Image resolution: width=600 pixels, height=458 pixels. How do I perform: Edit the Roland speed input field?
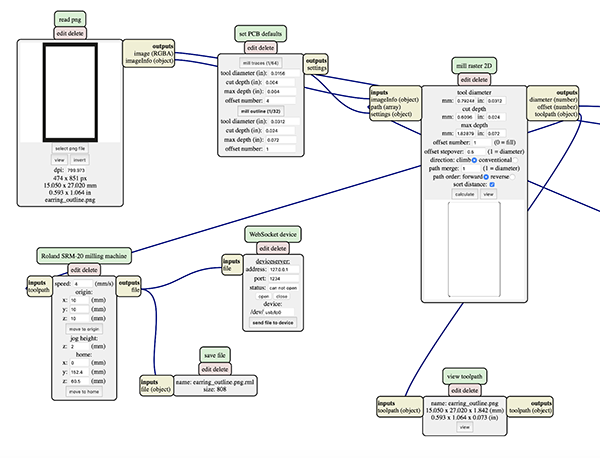(x=83, y=284)
